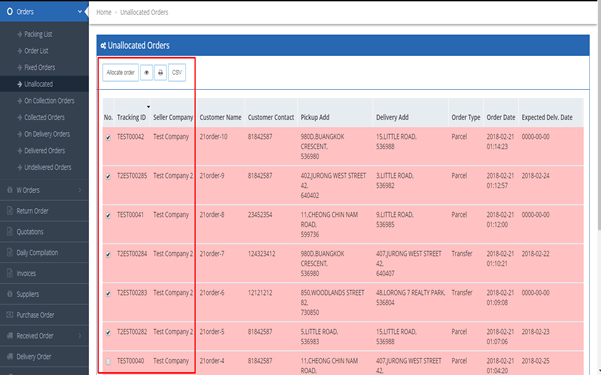Screen dimensions: 601x375
Task: Expand Received Order chevron arrow
Action: [x=80, y=336]
